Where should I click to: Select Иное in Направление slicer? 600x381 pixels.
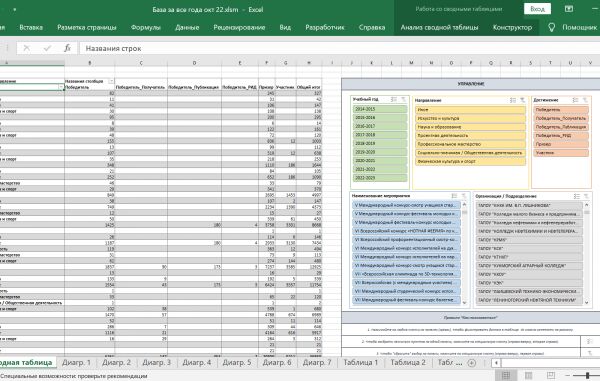point(470,110)
